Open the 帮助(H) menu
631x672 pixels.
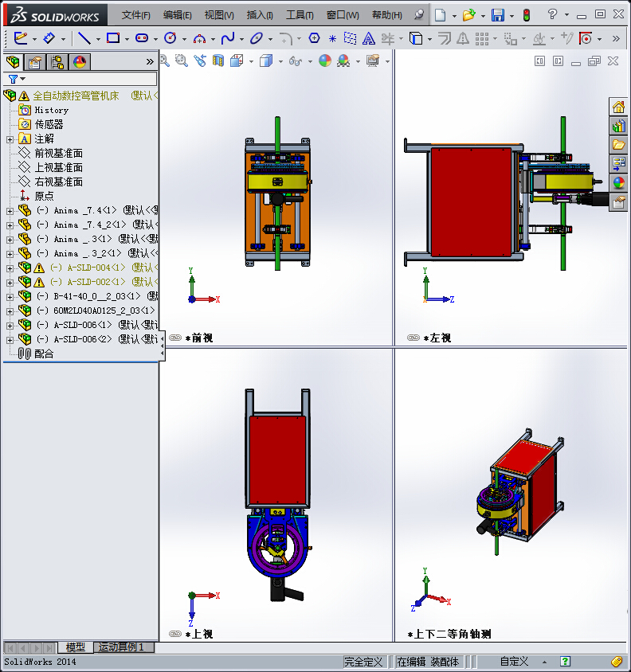tap(387, 15)
